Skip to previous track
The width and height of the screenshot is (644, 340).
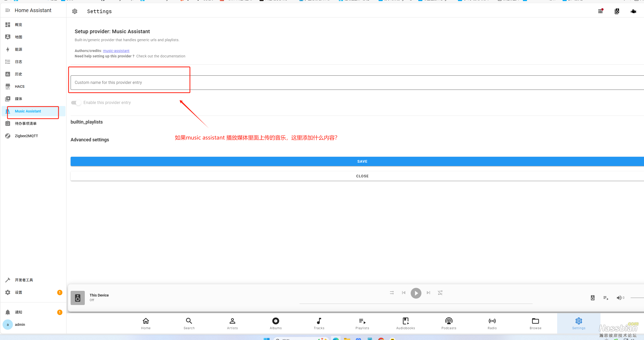click(x=404, y=293)
